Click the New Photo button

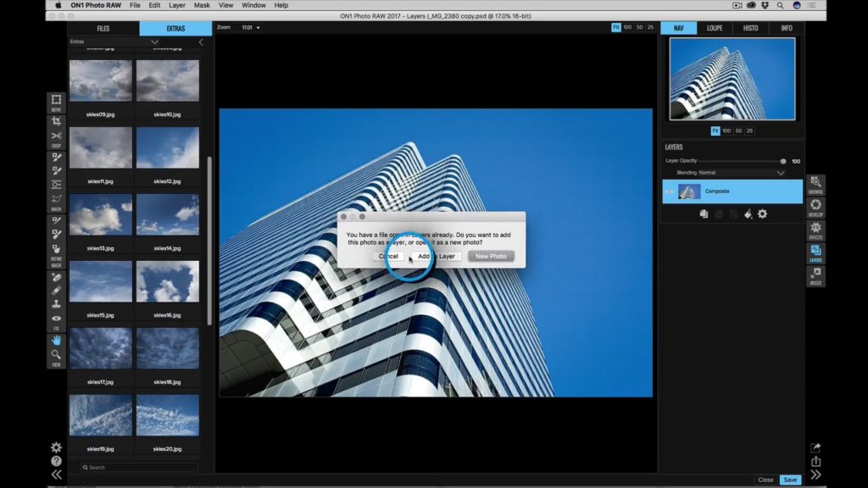[491, 256]
